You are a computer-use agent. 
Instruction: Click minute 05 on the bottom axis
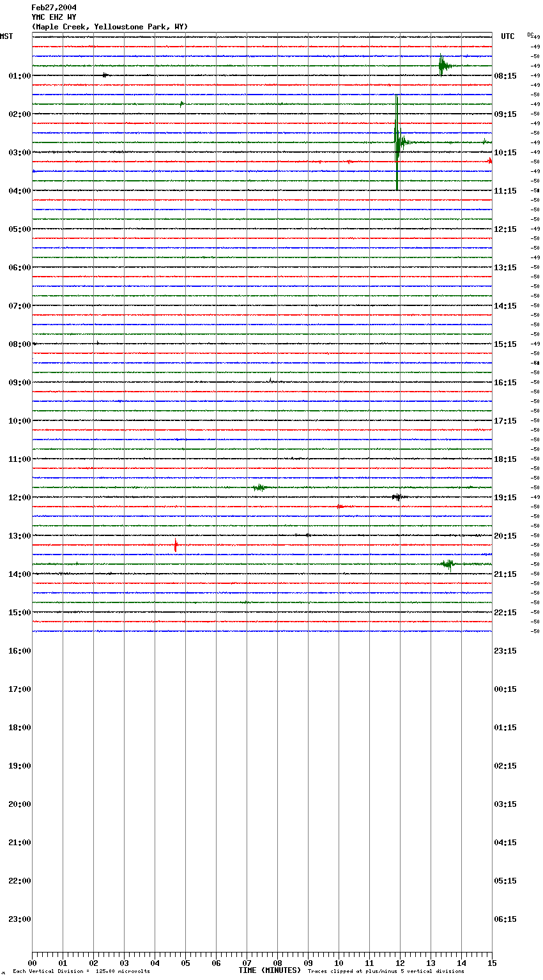pyautogui.click(x=185, y=963)
